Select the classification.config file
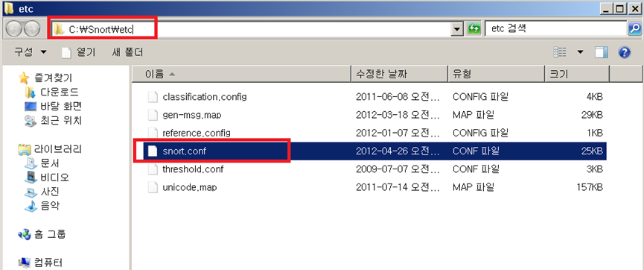Viewport: 644px width, 270px height. [205, 97]
